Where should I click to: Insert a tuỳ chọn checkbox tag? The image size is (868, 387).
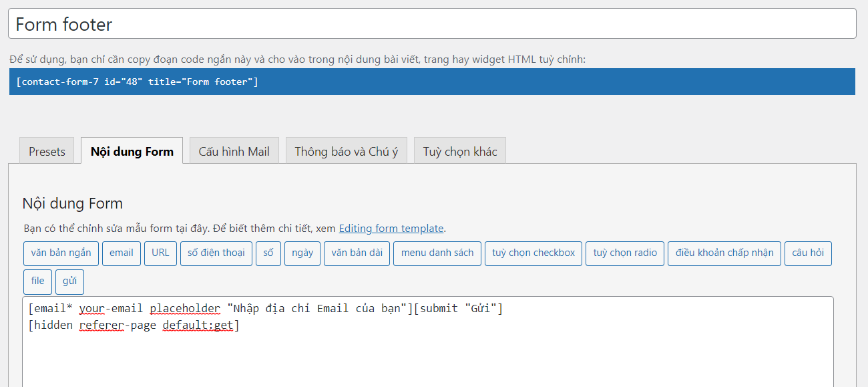(x=533, y=253)
